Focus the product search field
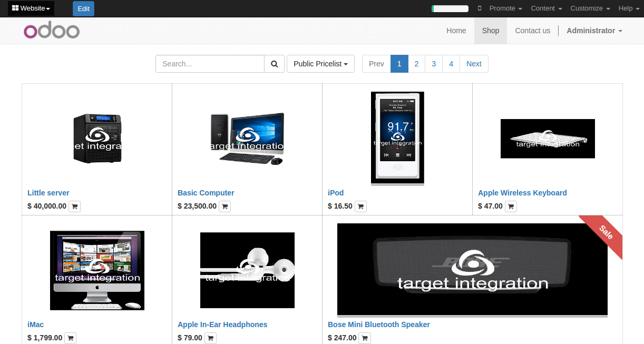The width and height of the screenshot is (644, 344). pos(210,64)
